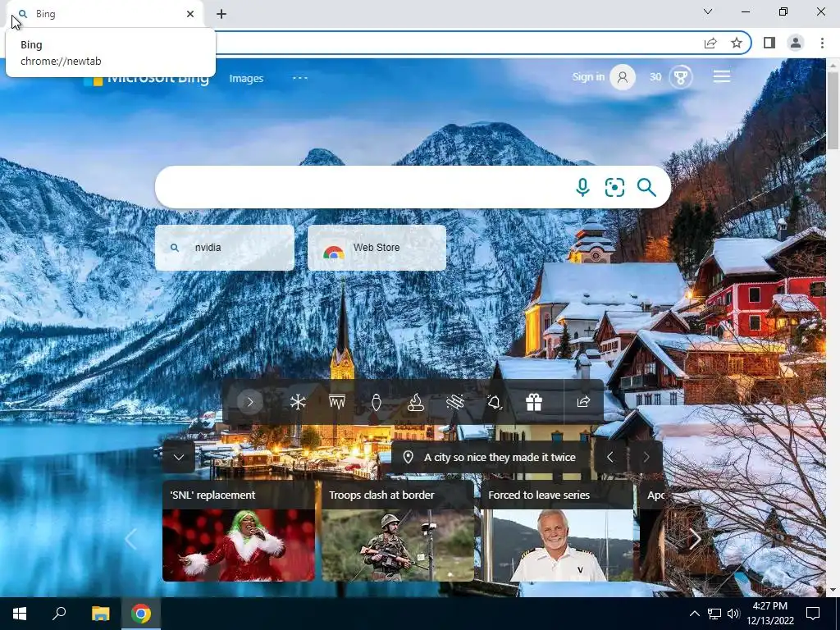Image resolution: width=840 pixels, height=630 pixels.
Task: Open Windows taskbar search
Action: click(59, 614)
